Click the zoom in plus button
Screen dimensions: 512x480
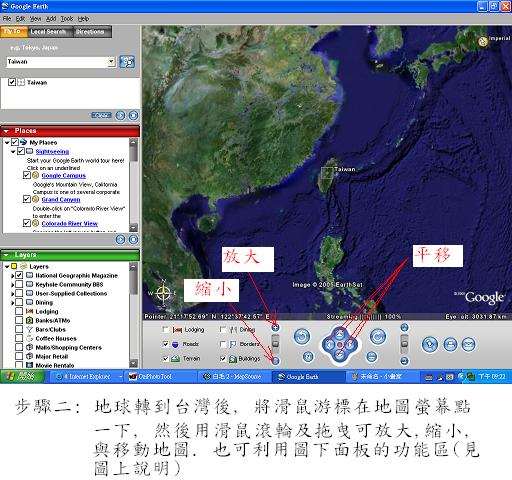[275, 328]
